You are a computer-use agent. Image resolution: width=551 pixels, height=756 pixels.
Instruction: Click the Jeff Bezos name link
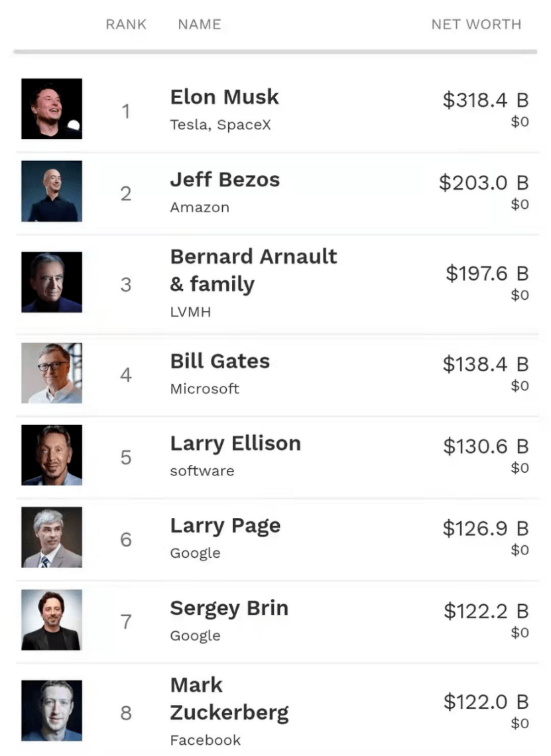225,179
